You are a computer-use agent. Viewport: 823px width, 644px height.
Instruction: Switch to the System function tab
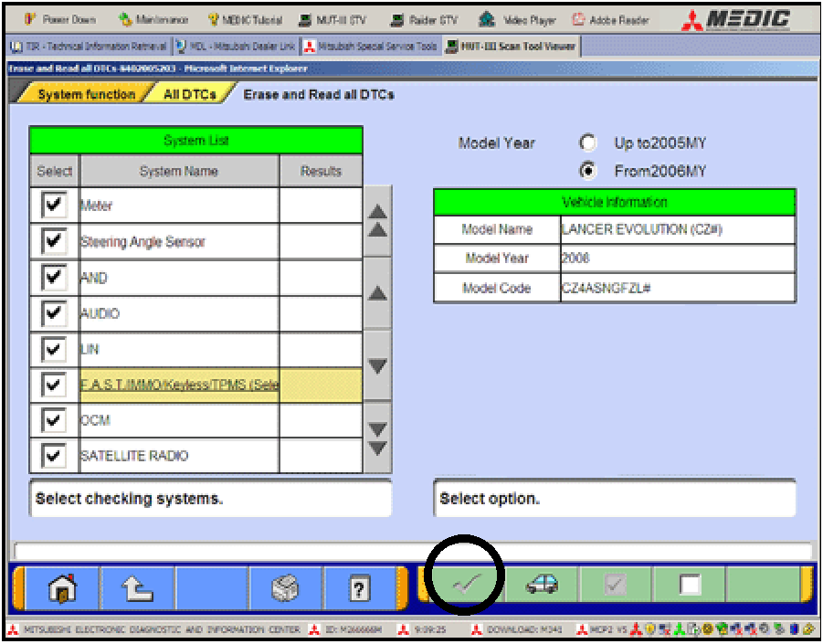[x=86, y=94]
